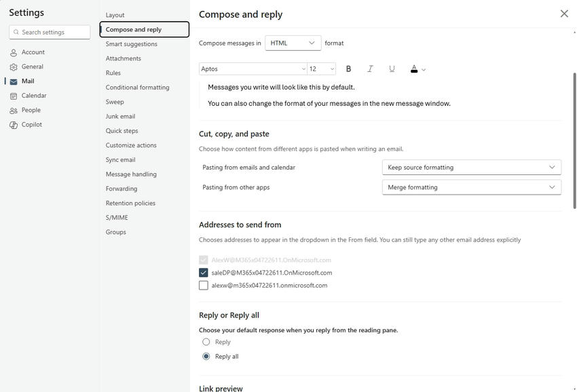Open Calendar settings icon
The height and width of the screenshot is (392, 577).
pos(14,96)
